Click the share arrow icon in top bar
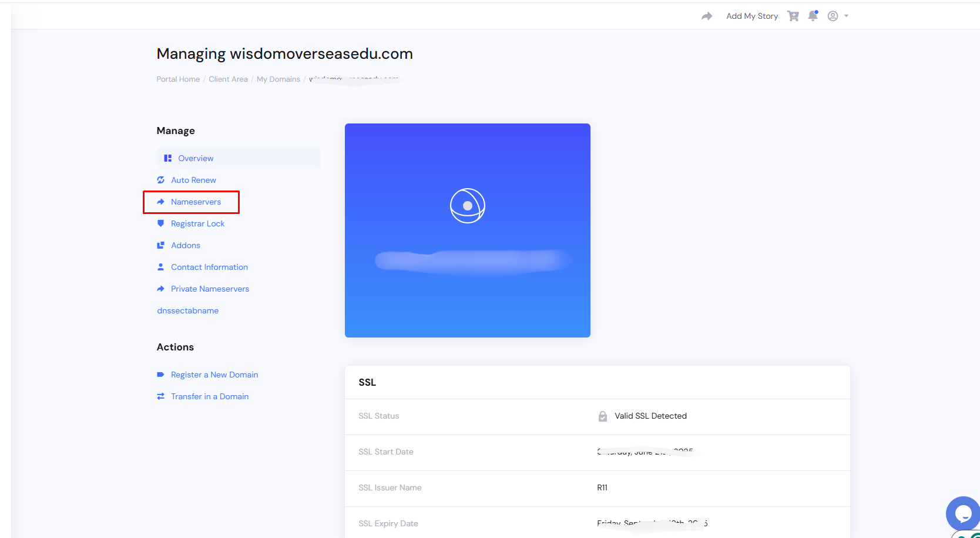Image resolution: width=980 pixels, height=538 pixels. 707,16
